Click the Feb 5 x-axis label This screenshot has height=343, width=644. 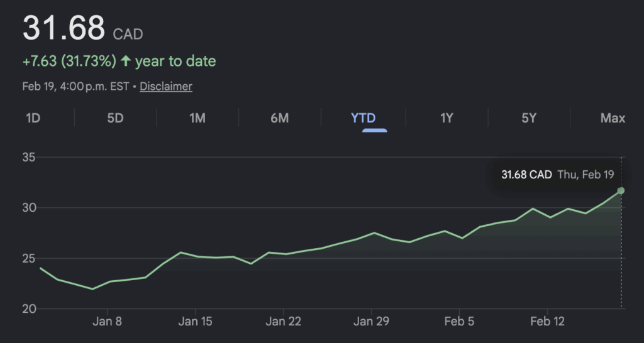pos(459,322)
